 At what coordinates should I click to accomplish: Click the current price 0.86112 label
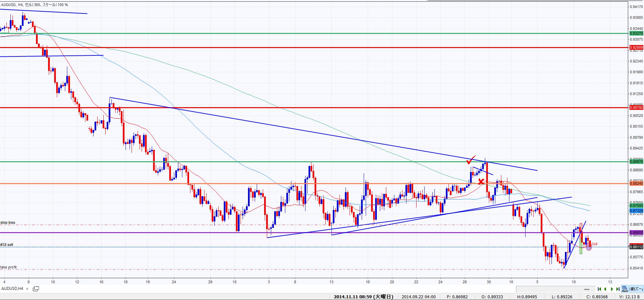tap(636, 247)
